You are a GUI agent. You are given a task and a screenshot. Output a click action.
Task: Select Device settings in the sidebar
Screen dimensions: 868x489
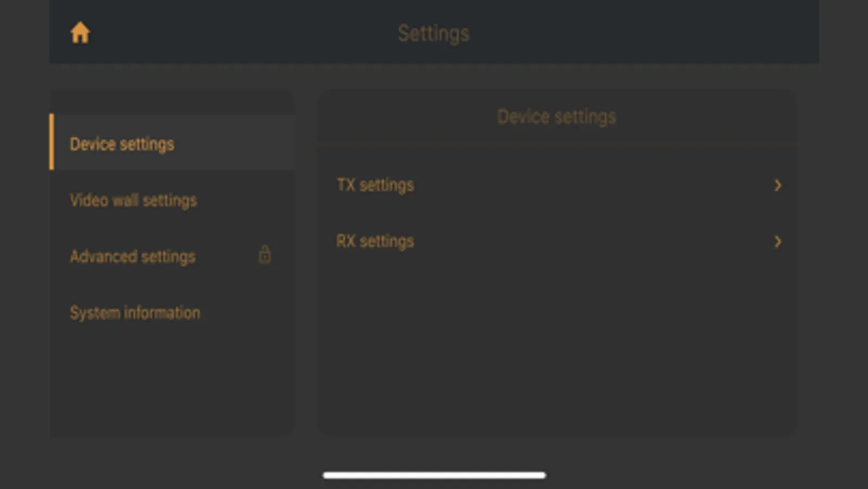point(122,144)
